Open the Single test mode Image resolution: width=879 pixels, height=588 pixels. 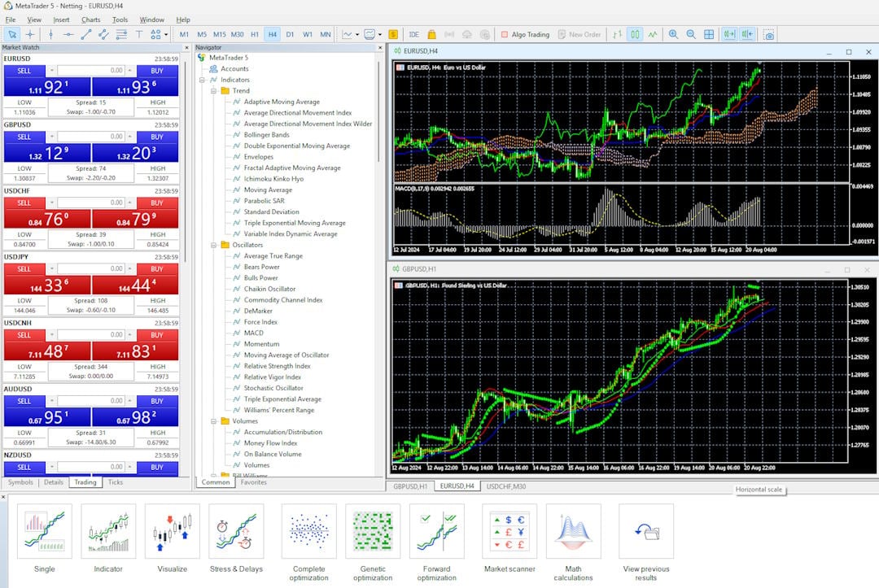(x=44, y=531)
